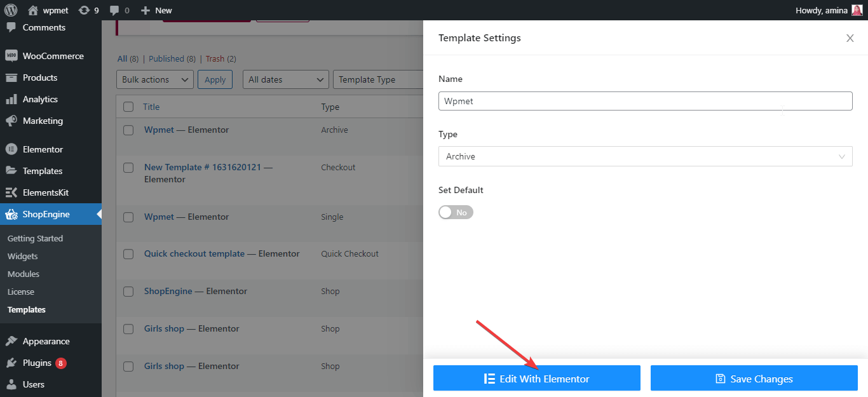Open the Getting Started submenu item

[x=35, y=238]
